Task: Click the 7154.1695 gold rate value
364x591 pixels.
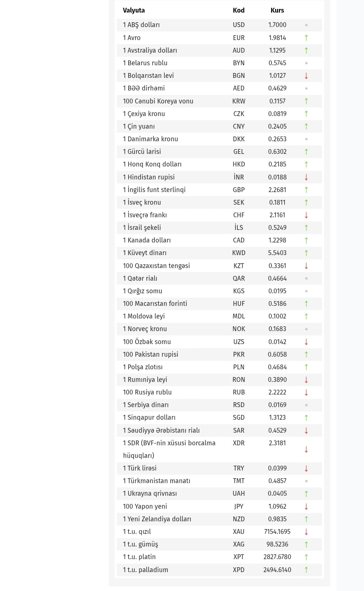Action: point(277,532)
